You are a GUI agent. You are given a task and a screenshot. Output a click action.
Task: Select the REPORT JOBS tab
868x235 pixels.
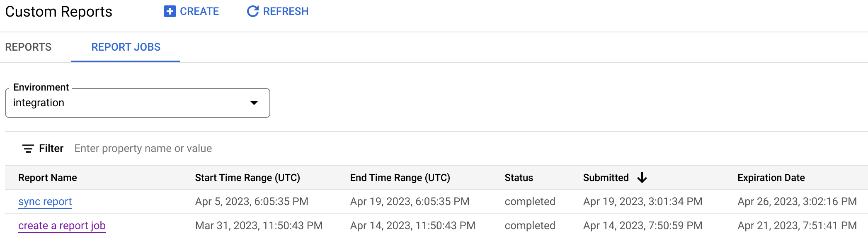pyautogui.click(x=126, y=47)
